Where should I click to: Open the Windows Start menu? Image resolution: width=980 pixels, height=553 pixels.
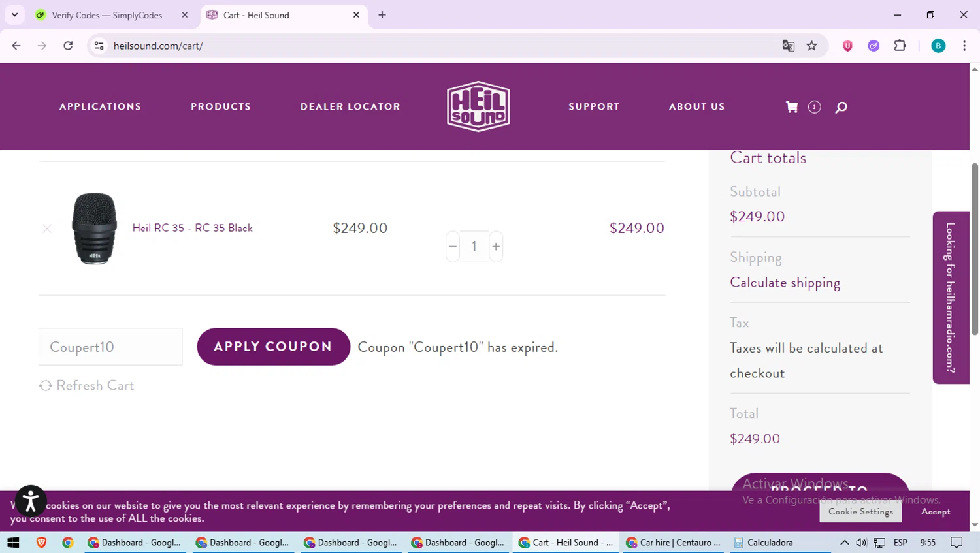(x=13, y=543)
